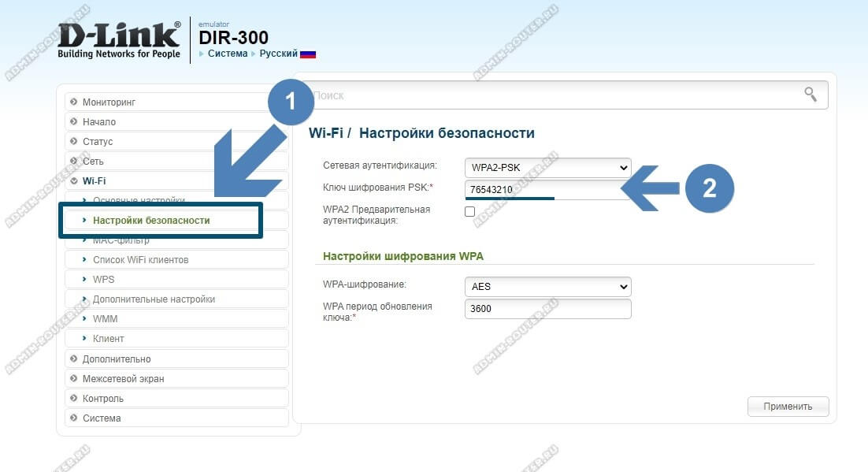
Task: Collapse the Wi-Fi menu section
Action: tap(94, 181)
